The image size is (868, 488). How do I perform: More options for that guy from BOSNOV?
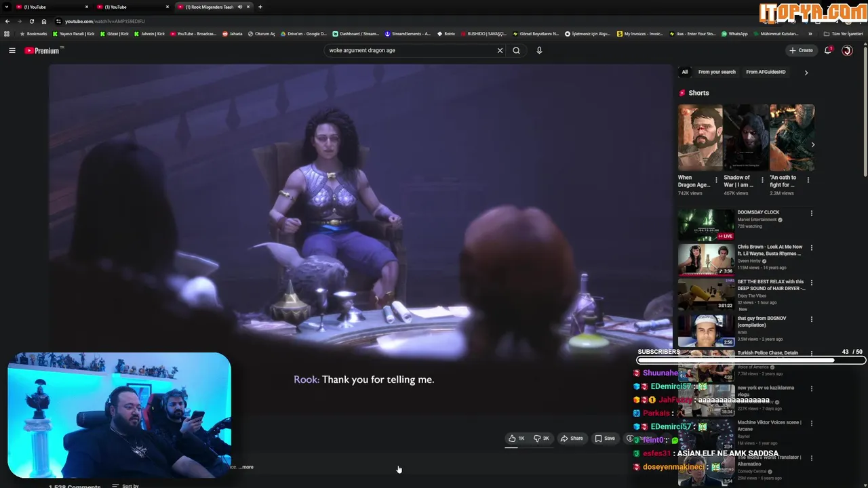click(811, 319)
